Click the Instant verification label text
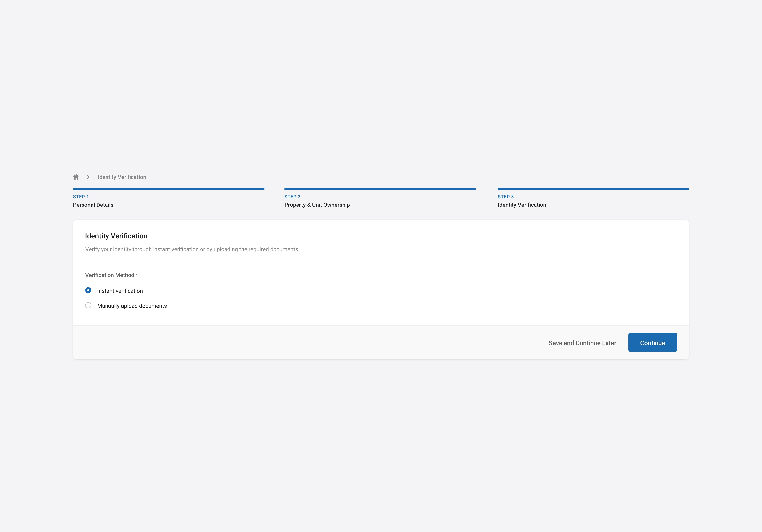This screenshot has height=532, width=762. [x=120, y=291]
